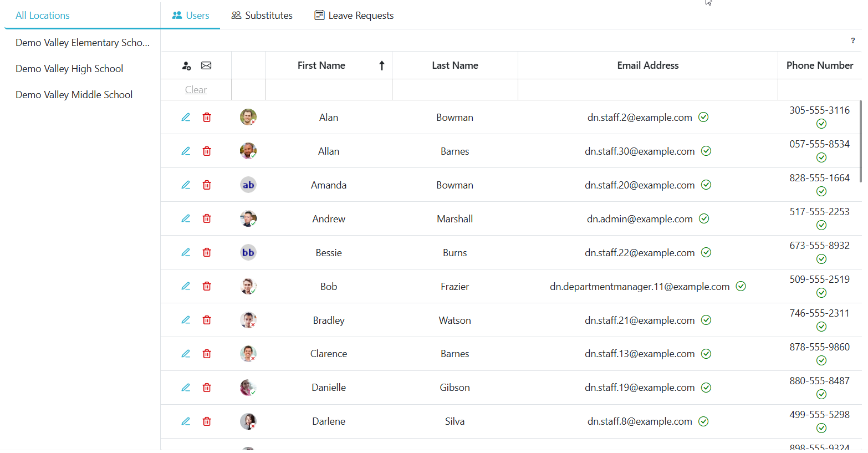Delete Bob Frazier's user row

(x=207, y=287)
